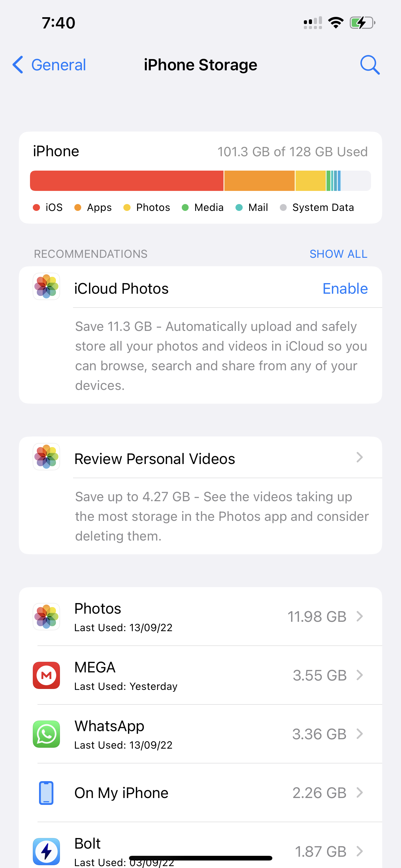
Task: Tap the MEGA app icon
Action: coord(47,675)
